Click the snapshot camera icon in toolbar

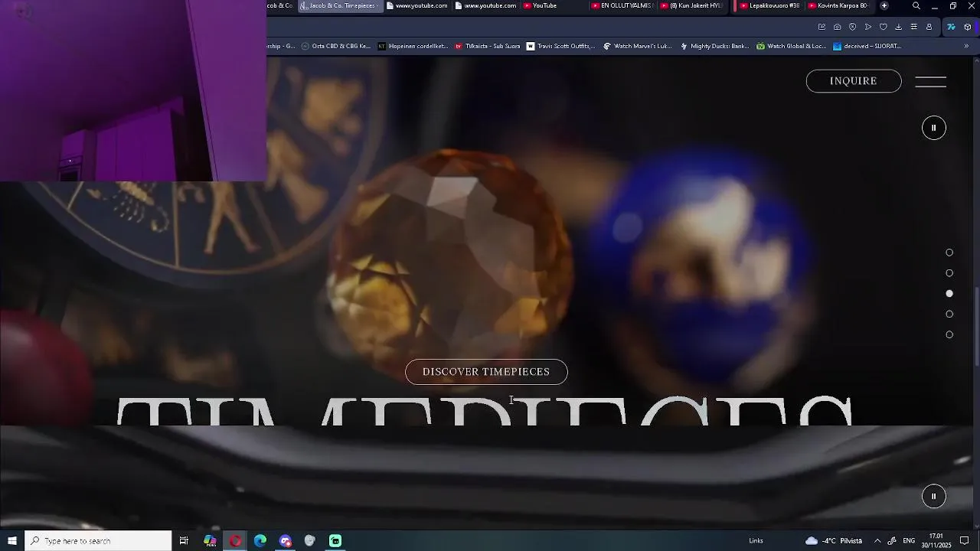click(x=837, y=27)
